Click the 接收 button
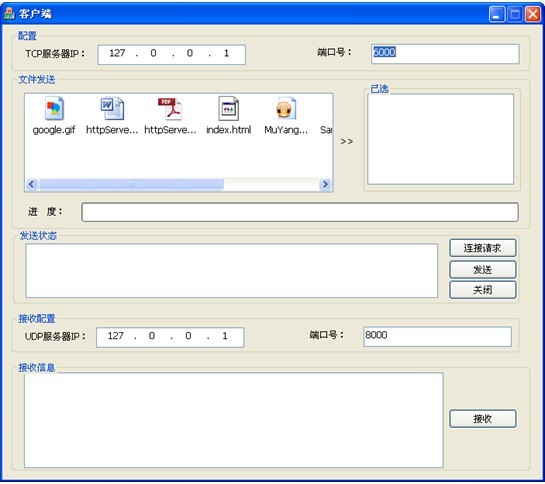545x484 pixels. (x=482, y=419)
